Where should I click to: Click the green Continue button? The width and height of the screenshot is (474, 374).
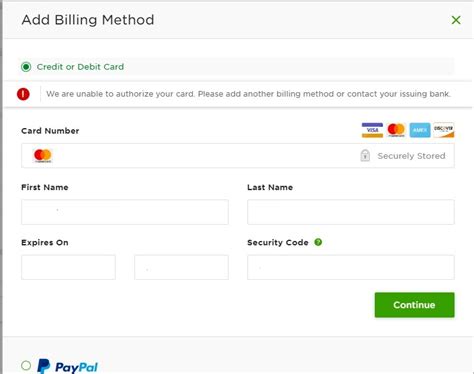click(x=414, y=305)
